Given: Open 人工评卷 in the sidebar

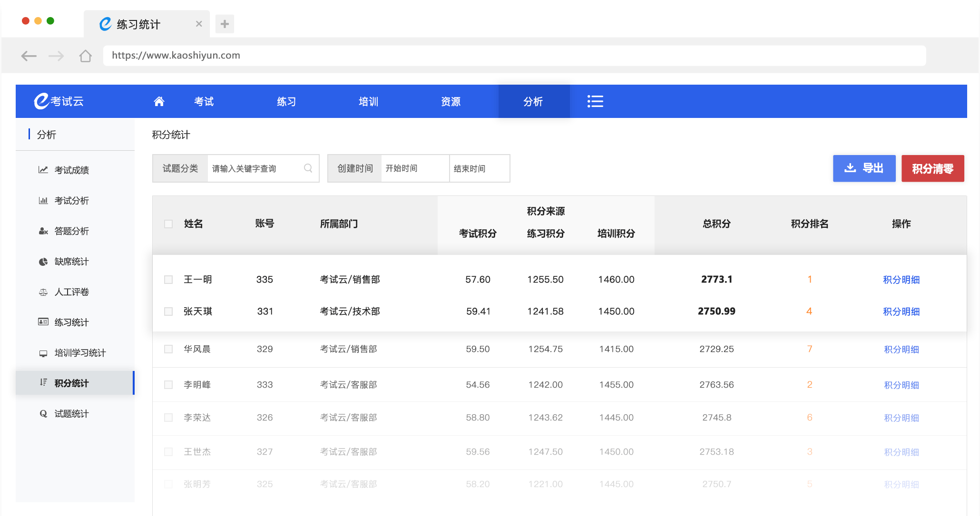Looking at the screenshot, I should tap(71, 292).
